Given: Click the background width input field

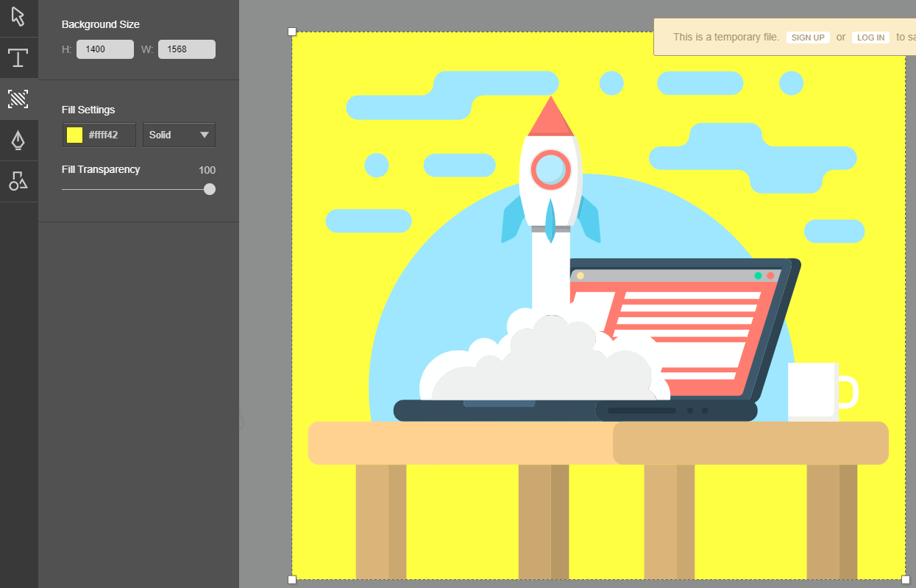Looking at the screenshot, I should click(186, 49).
